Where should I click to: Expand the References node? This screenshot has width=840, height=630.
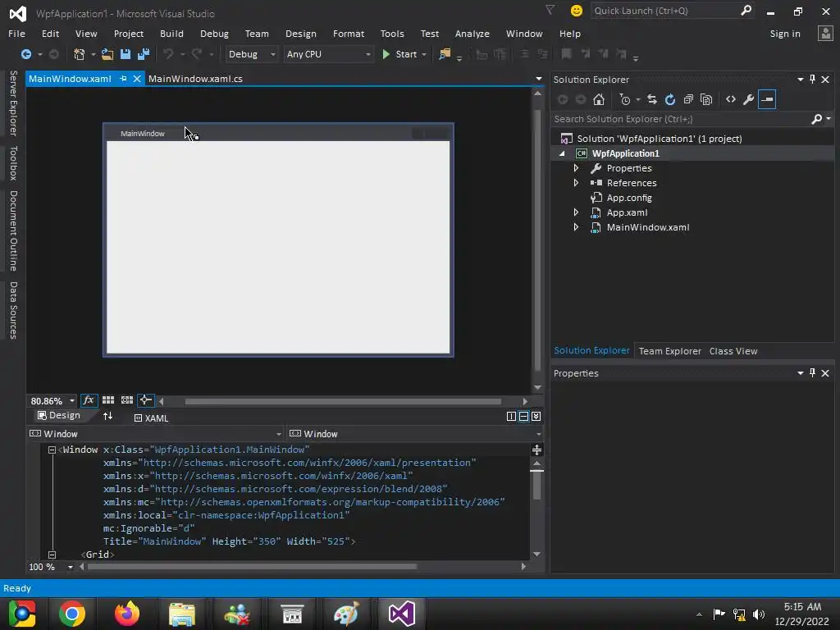[x=576, y=183]
